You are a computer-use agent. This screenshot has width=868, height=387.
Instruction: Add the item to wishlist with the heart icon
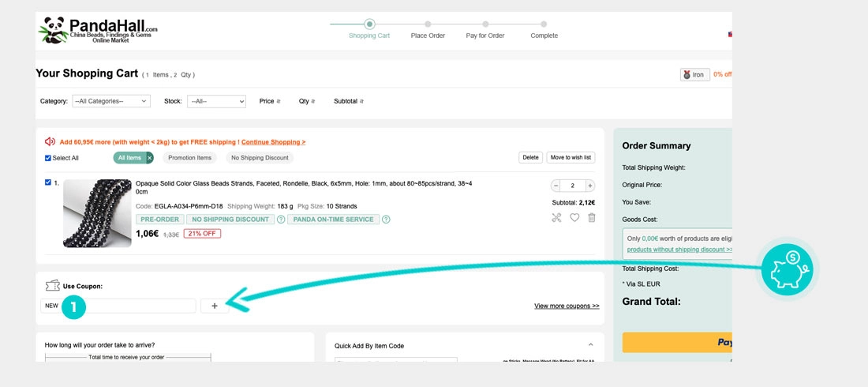click(x=574, y=218)
